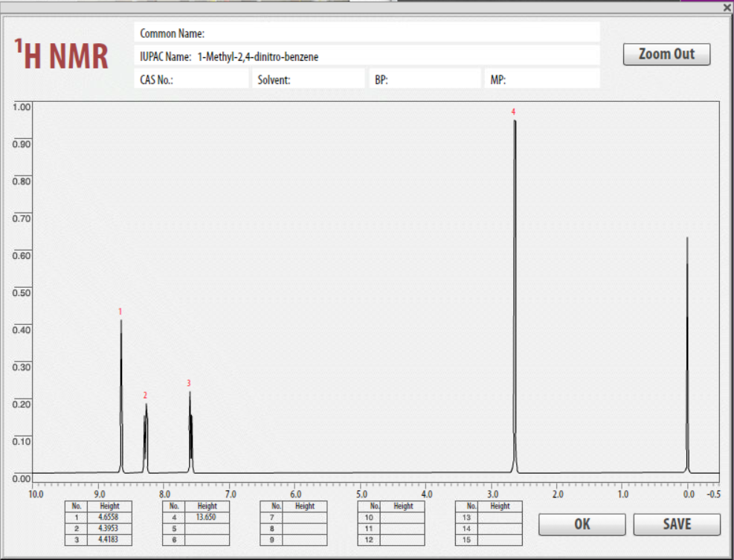Select peak marker 2 on the spectrum

145,395
